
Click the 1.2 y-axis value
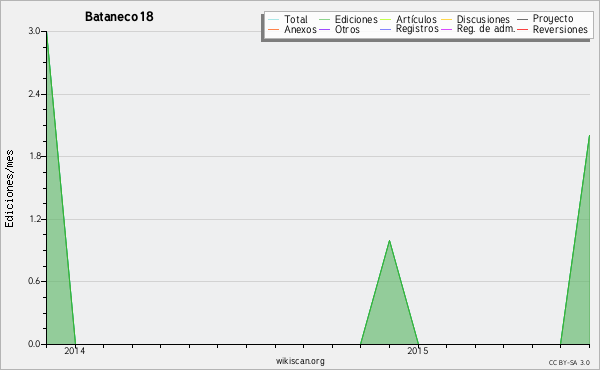(x=34, y=219)
